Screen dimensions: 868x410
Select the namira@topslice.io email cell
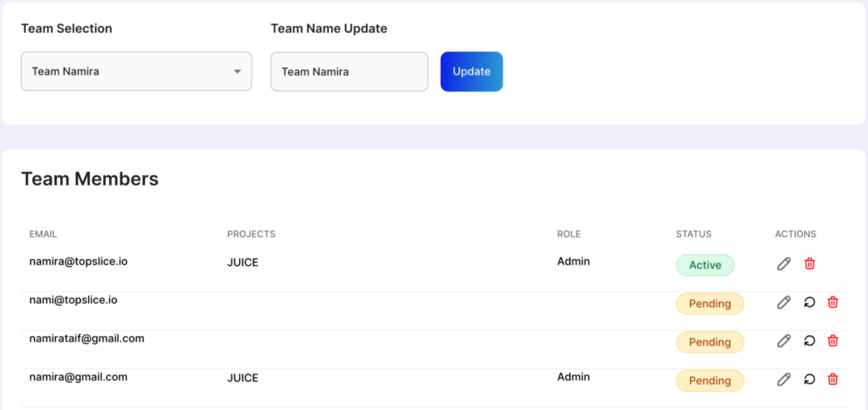coord(78,262)
